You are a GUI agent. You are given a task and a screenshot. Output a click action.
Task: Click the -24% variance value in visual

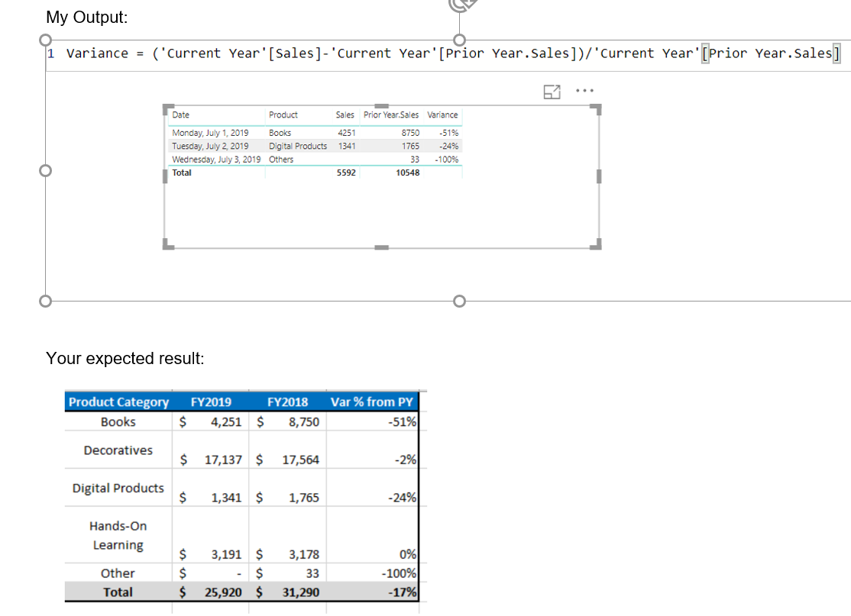tap(449, 147)
